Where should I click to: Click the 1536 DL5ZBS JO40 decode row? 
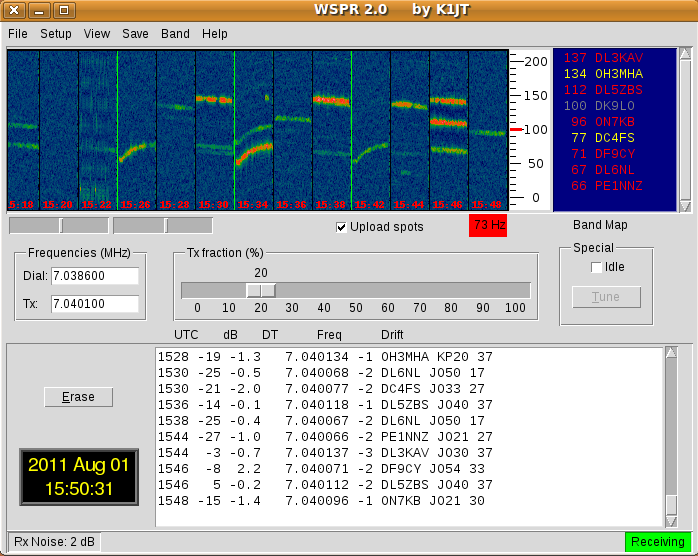click(325, 405)
